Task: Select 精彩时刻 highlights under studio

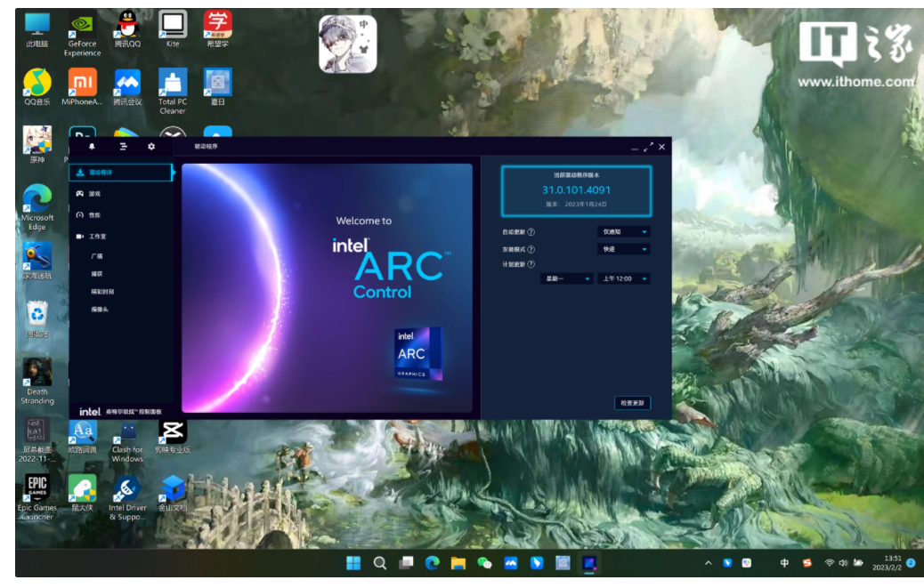Action: [x=102, y=292]
